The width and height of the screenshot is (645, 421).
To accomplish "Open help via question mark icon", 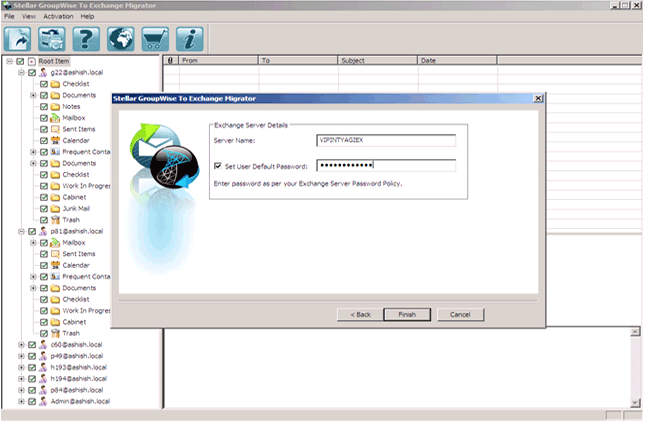I will click(x=86, y=39).
